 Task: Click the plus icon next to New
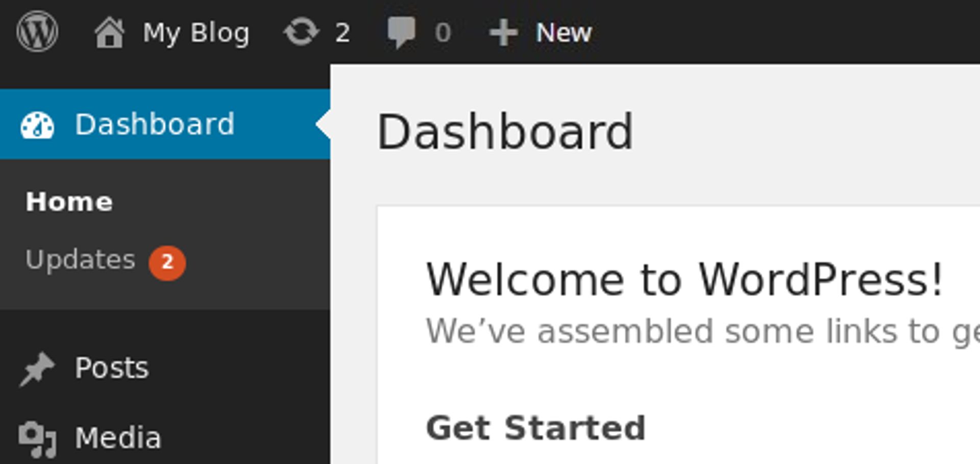(x=503, y=32)
